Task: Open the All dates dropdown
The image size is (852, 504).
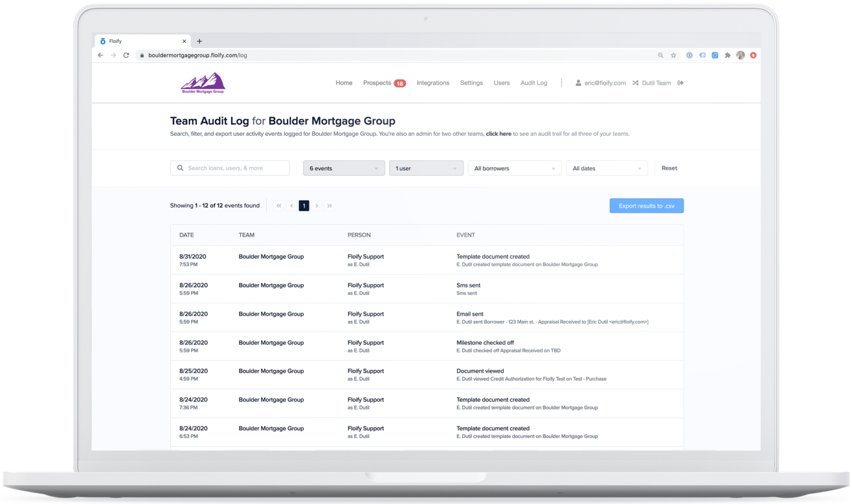Action: click(606, 167)
